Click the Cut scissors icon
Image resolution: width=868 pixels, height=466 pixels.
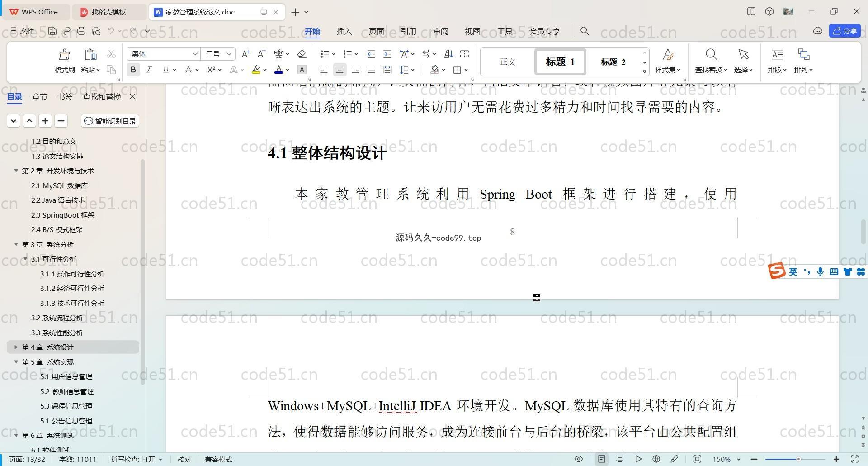[111, 54]
